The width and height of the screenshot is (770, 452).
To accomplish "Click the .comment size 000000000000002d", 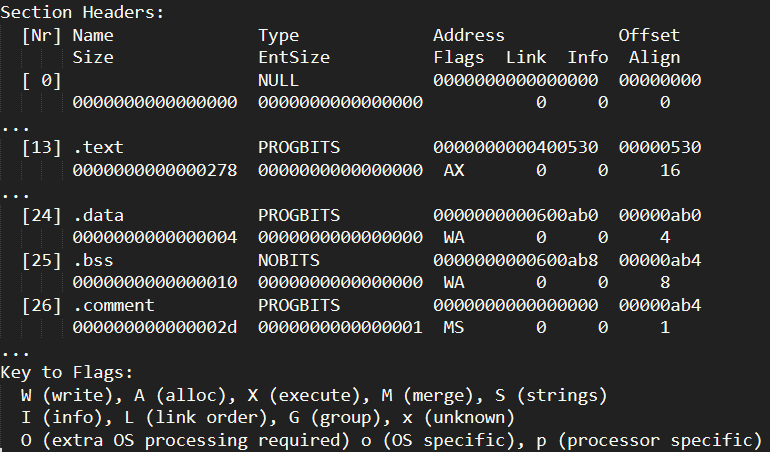I will pyautogui.click(x=154, y=327).
